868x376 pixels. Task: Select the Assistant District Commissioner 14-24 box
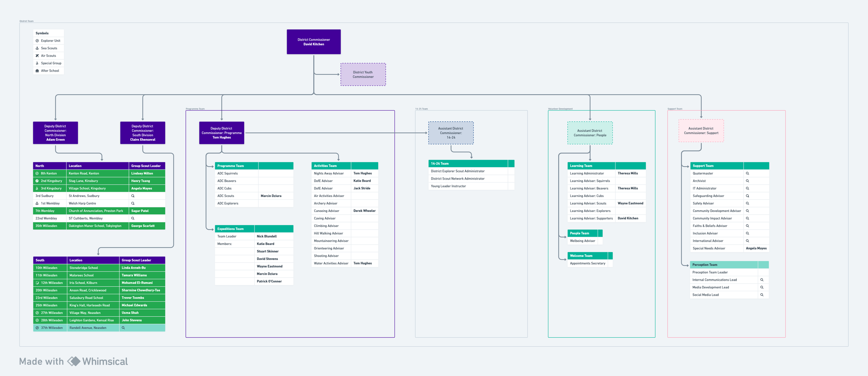point(451,133)
